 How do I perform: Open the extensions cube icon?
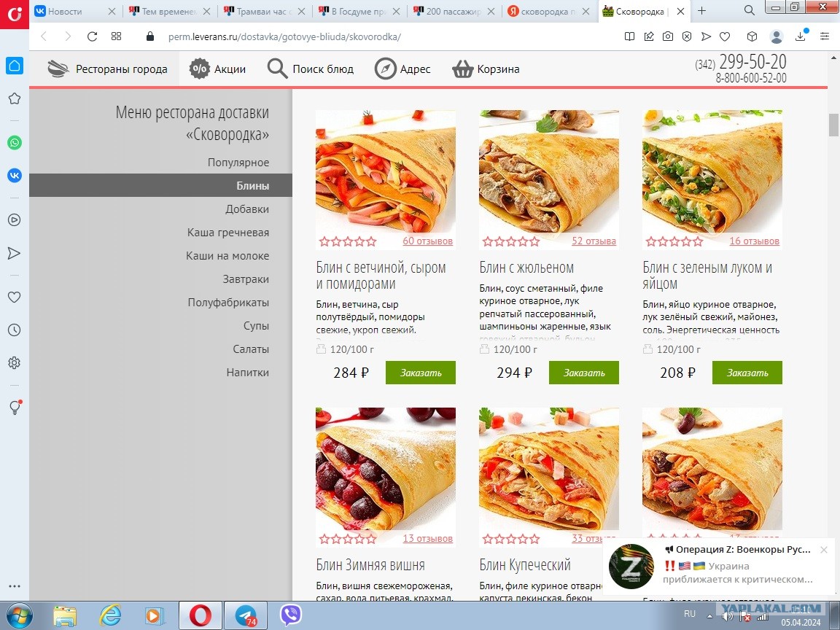point(752,36)
